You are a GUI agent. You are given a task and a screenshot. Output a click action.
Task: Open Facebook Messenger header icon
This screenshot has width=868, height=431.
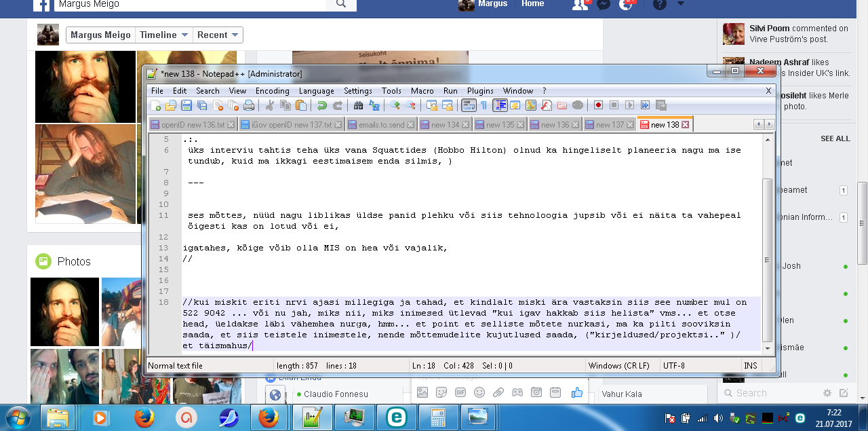click(x=604, y=4)
